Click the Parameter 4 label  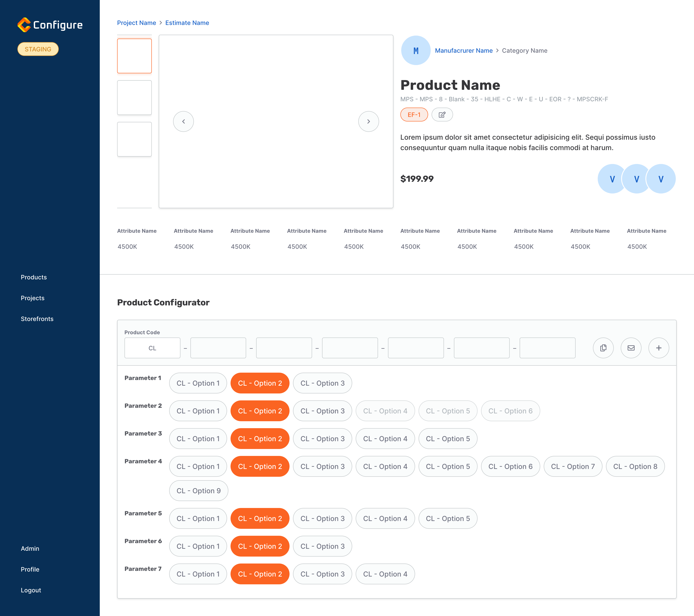click(143, 461)
